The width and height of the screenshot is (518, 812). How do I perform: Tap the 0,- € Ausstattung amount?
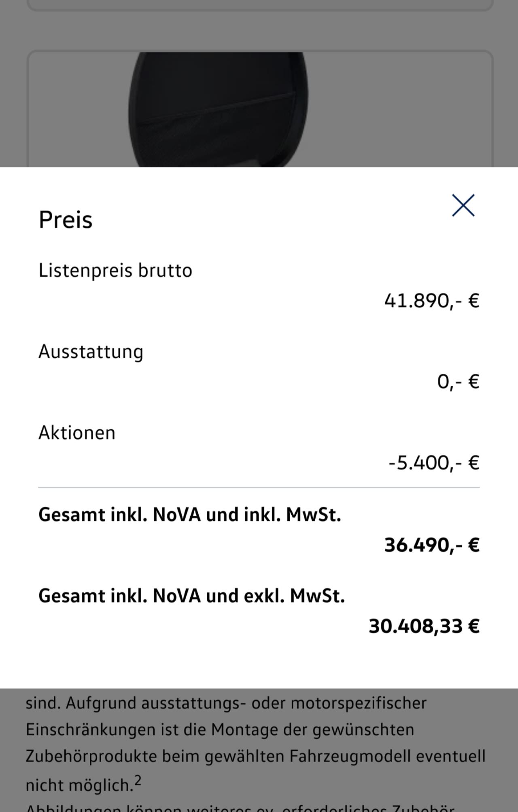458,382
